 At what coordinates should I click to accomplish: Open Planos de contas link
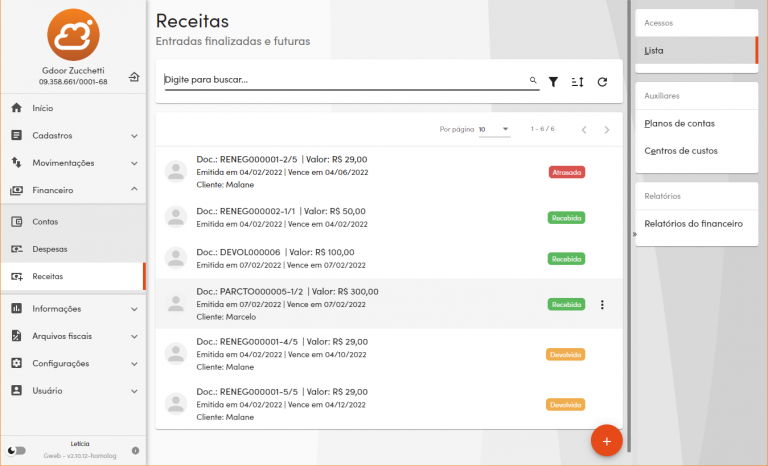pos(679,123)
